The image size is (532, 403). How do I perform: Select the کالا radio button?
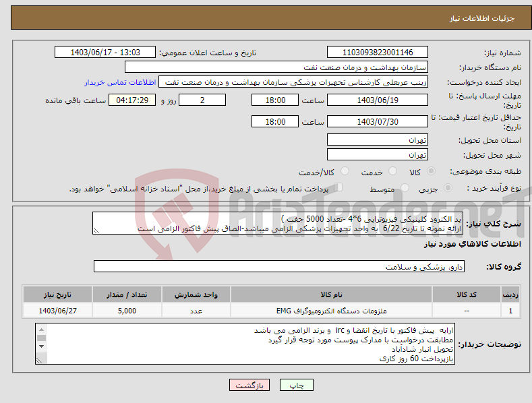(x=432, y=171)
